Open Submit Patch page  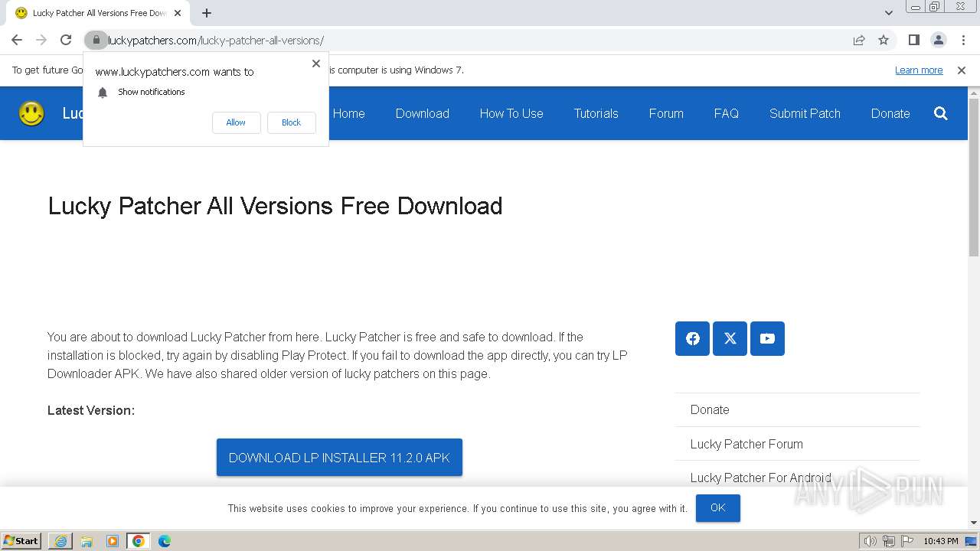805,113
